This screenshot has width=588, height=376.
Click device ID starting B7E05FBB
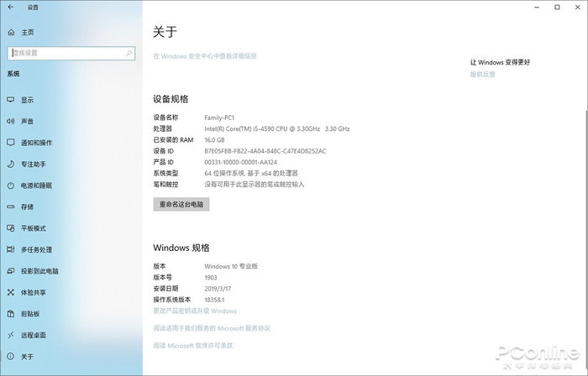[265, 151]
